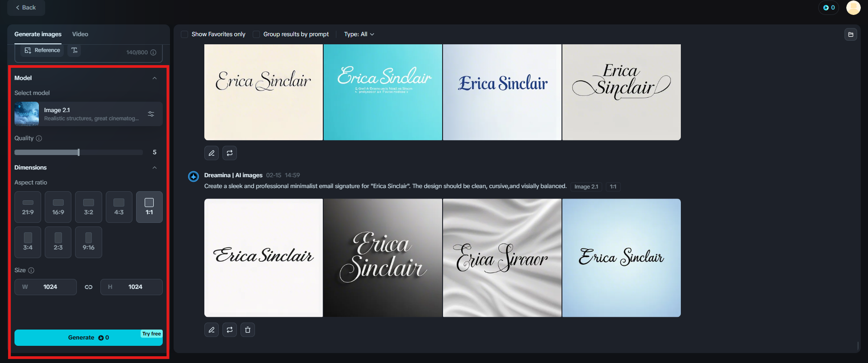This screenshot has height=363, width=868.
Task: Toggle Group results by prompt checkbox
Action: [x=256, y=34]
